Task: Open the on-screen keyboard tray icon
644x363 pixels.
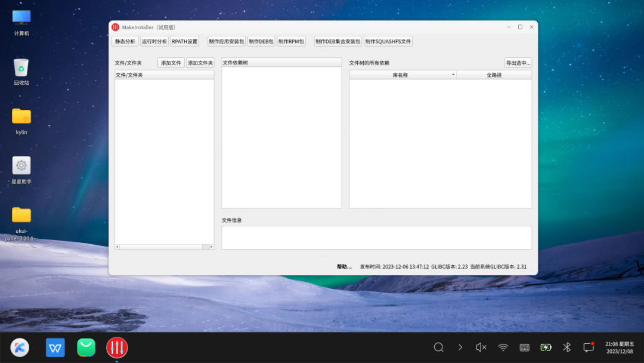Action: point(525,347)
